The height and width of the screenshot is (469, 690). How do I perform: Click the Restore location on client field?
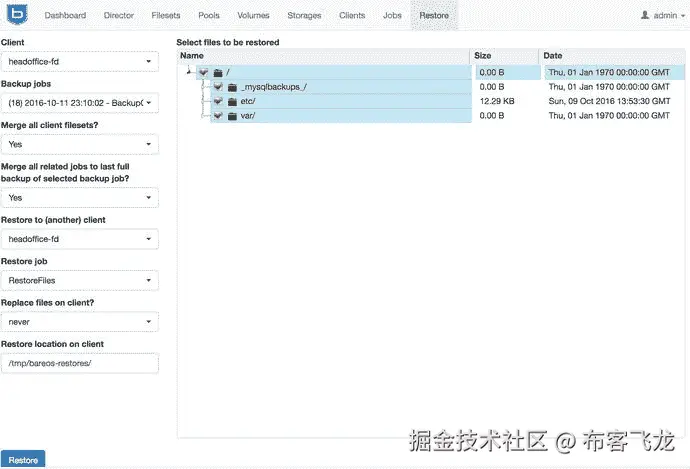pos(80,363)
